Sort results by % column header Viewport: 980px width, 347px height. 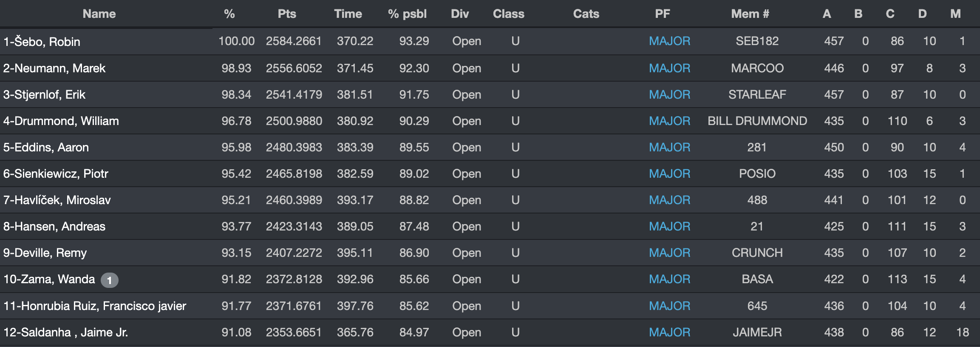[x=229, y=14]
